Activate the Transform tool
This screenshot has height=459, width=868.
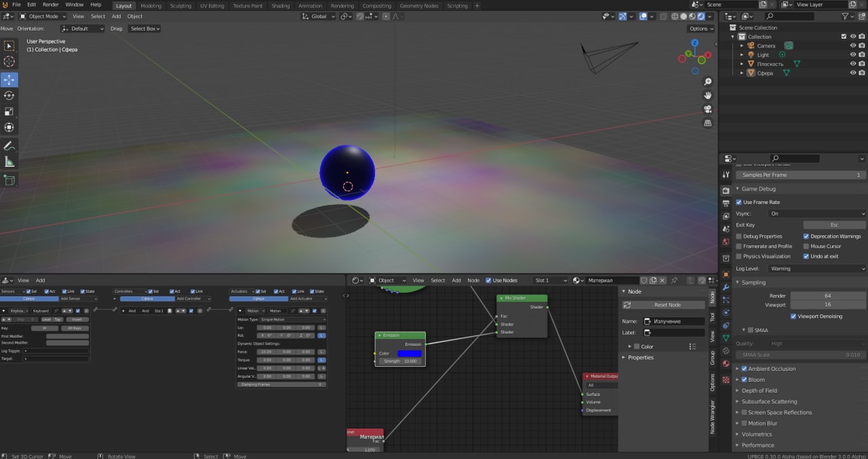click(x=9, y=127)
